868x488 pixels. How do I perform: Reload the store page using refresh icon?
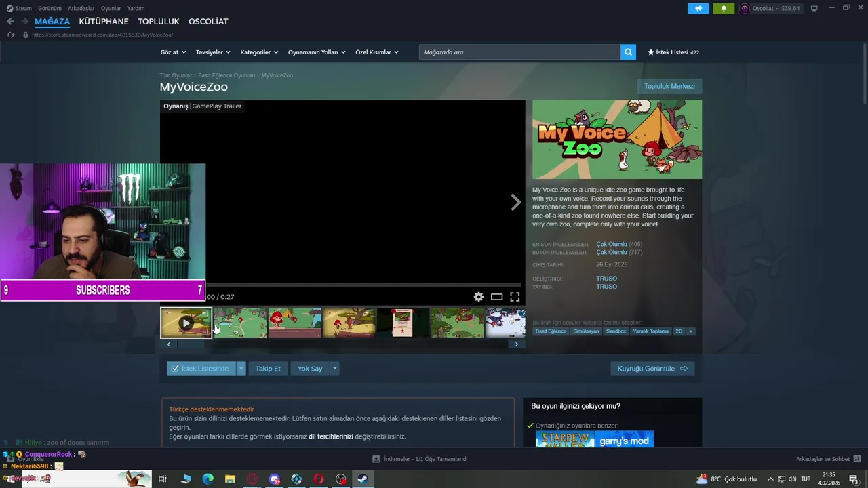point(11,35)
